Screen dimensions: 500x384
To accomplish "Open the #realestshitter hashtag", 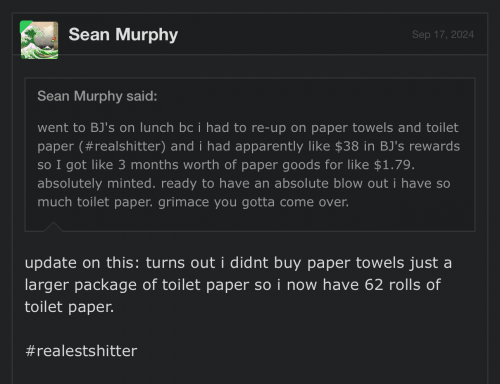I will coord(81,351).
